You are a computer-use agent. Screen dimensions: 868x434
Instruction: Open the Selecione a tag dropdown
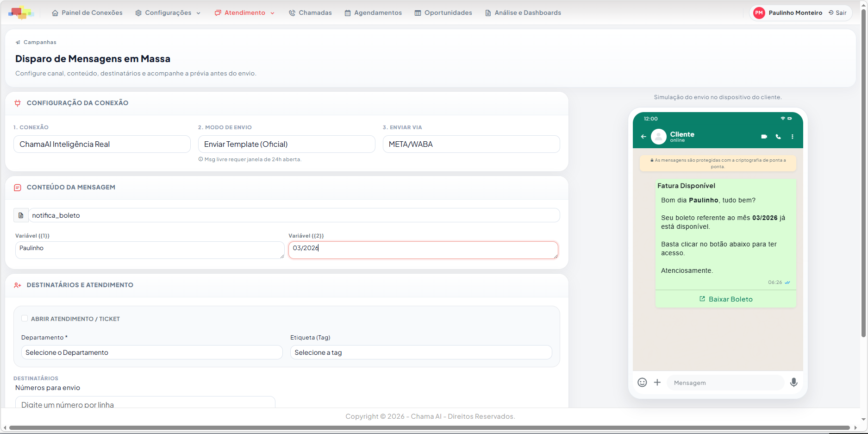421,352
